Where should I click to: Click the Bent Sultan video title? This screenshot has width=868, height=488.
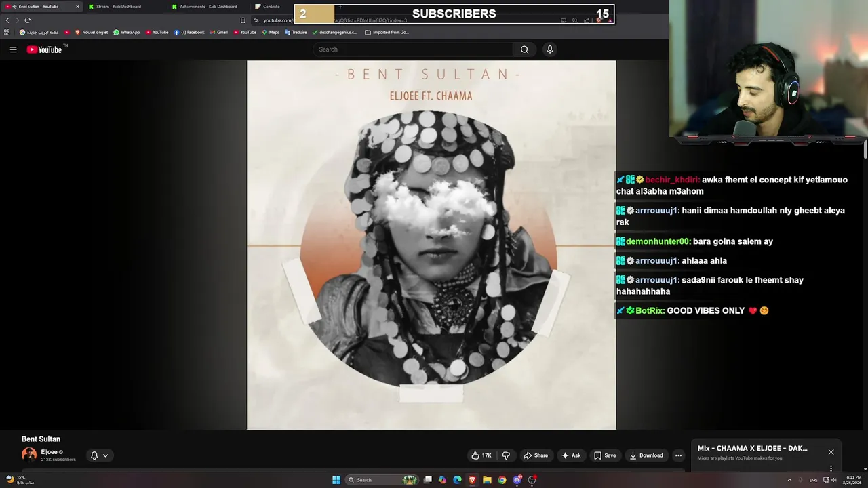(x=41, y=439)
